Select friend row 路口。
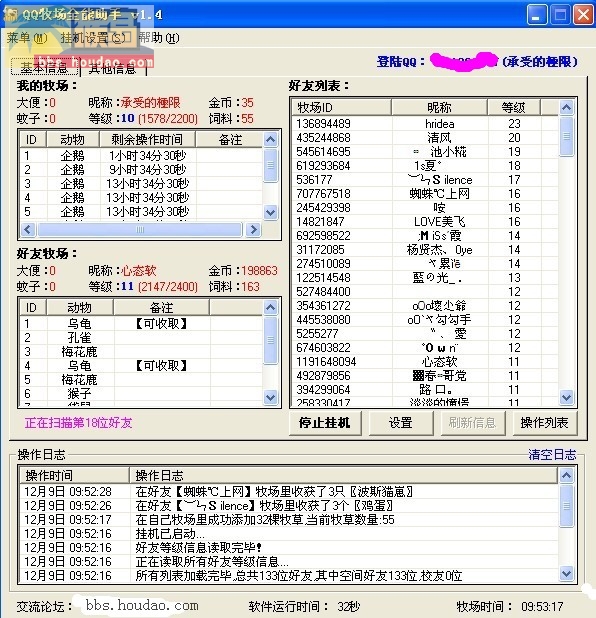The height and width of the screenshot is (618, 596). click(x=425, y=389)
